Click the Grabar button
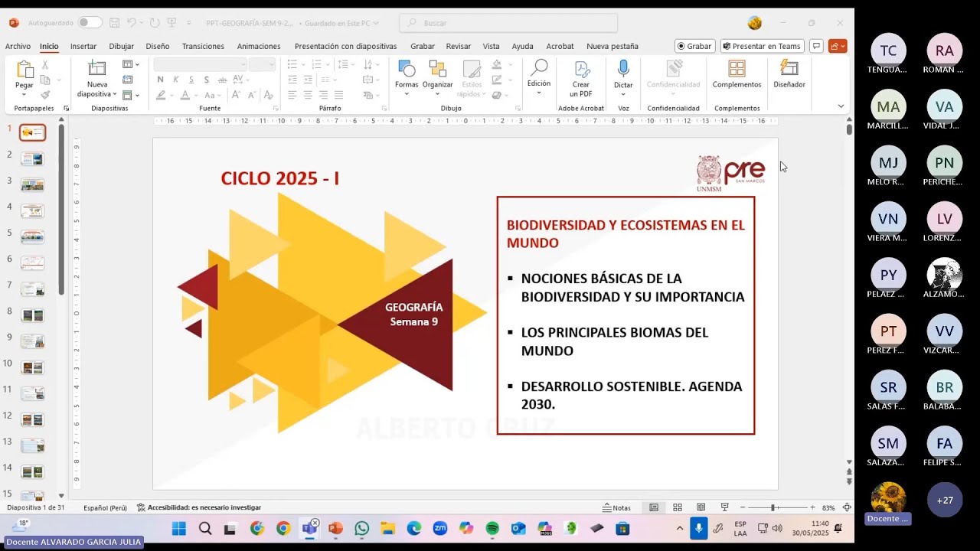The image size is (980, 551). coord(694,46)
